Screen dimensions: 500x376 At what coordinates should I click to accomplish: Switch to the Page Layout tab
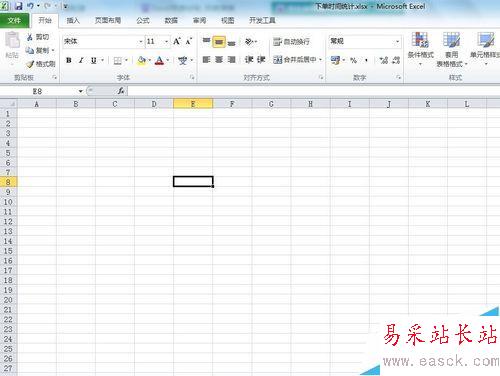click(108, 21)
